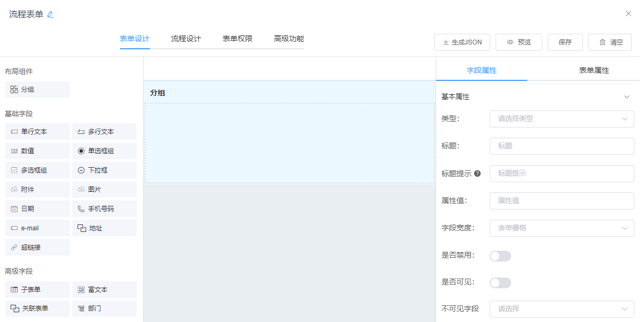Click the dashed drop area inside 分组
The width and height of the screenshot is (644, 322).
coord(289,143)
